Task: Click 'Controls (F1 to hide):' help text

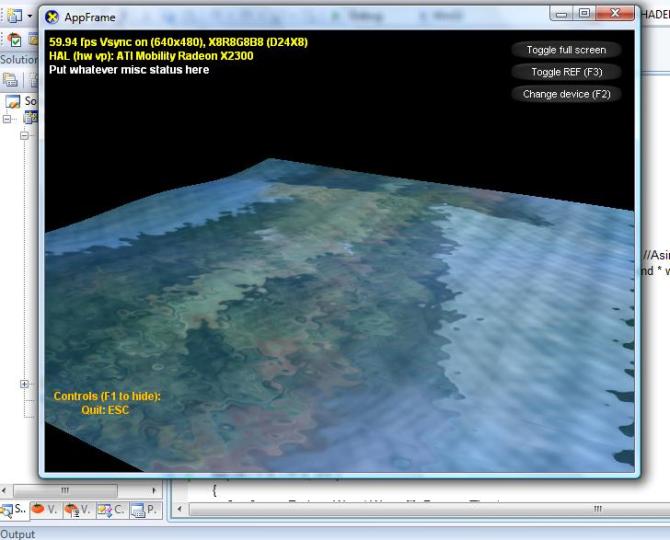Action: coord(107,396)
